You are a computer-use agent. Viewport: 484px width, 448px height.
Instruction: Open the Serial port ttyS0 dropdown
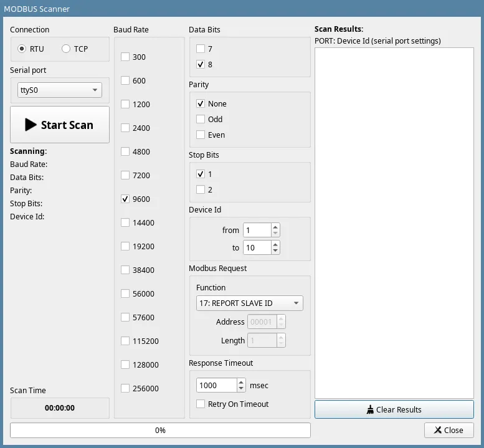(x=59, y=90)
